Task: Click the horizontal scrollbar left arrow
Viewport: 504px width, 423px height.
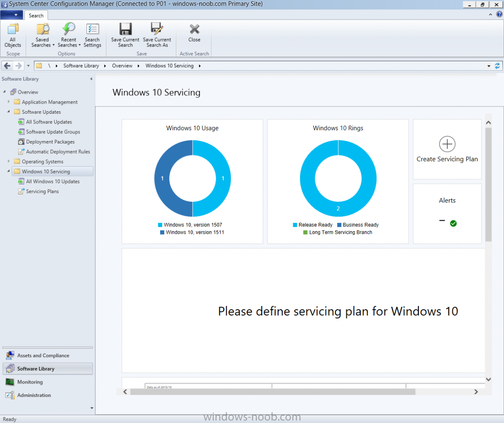Action: (125, 392)
